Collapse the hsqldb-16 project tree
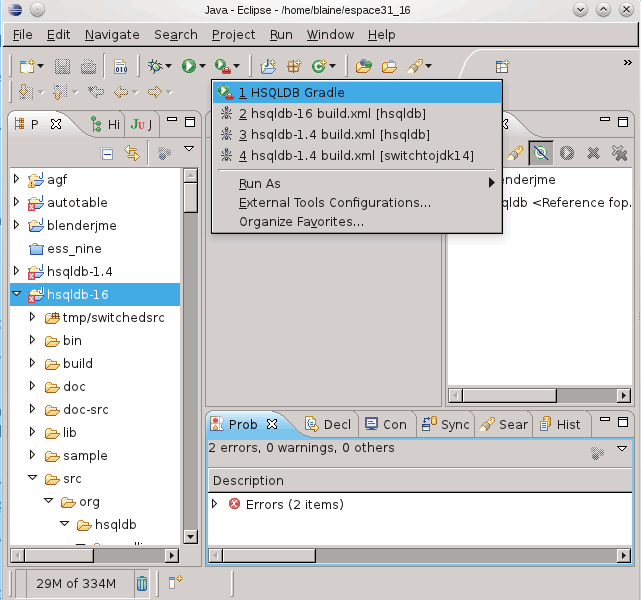Viewport: 641px width, 600px height. pos(17,294)
